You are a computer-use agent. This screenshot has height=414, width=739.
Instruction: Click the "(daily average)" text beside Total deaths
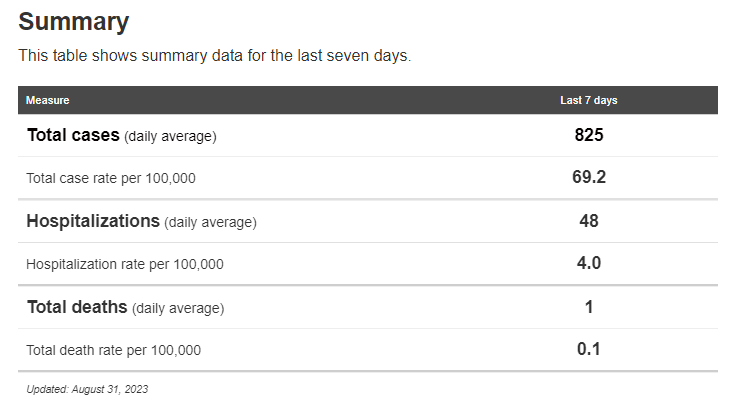click(178, 308)
